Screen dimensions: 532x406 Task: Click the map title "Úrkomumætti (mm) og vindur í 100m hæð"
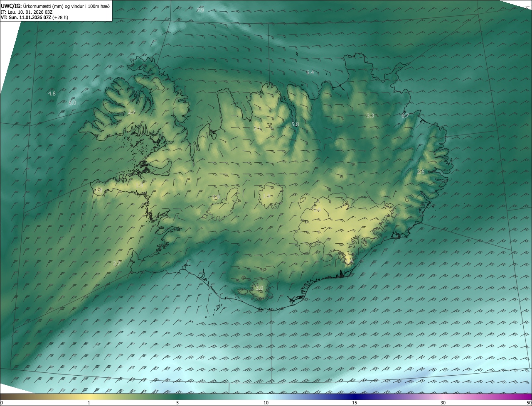(x=66, y=6)
